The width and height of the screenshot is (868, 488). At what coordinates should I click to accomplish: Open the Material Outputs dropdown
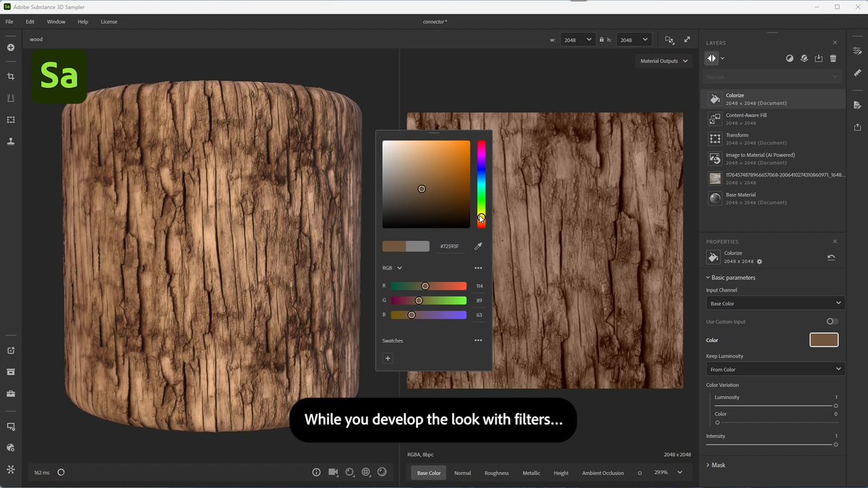664,61
